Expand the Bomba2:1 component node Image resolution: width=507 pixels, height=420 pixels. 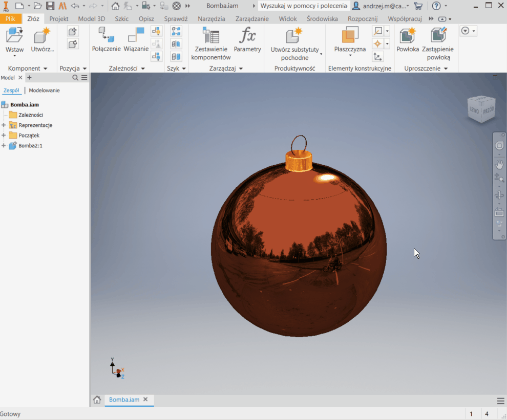4,146
